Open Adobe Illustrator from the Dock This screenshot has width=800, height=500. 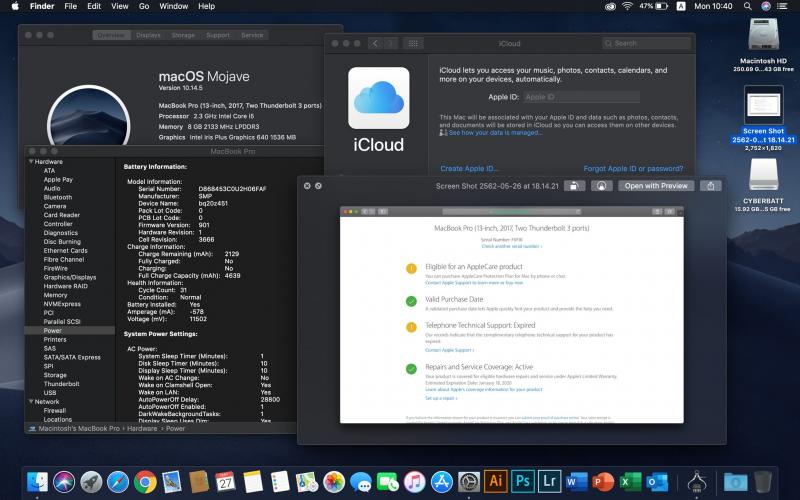494,481
